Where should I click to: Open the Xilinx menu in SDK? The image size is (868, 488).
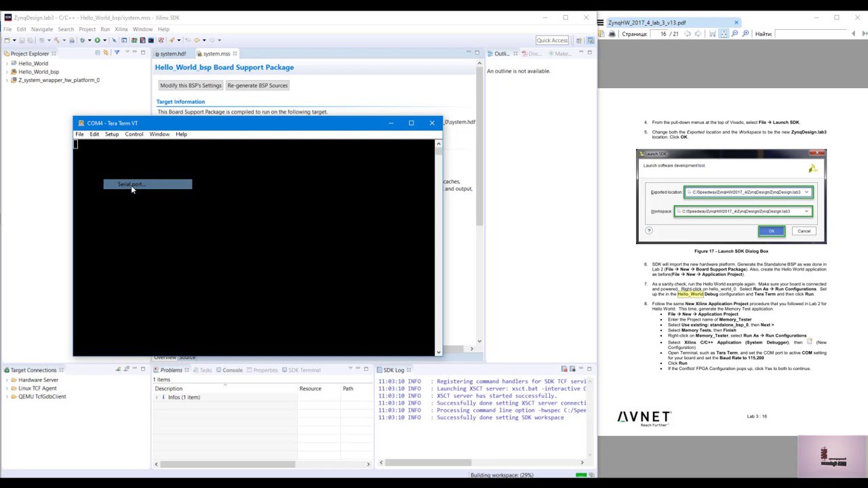click(x=121, y=29)
